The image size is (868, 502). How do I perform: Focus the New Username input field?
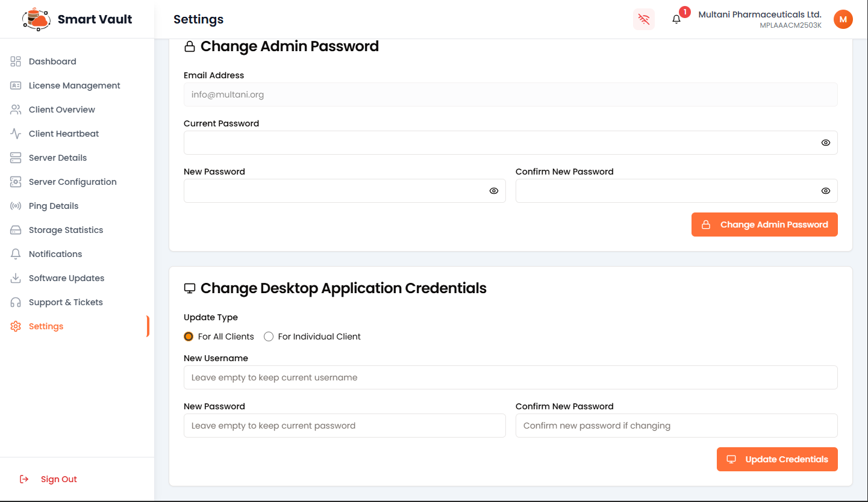(x=510, y=377)
